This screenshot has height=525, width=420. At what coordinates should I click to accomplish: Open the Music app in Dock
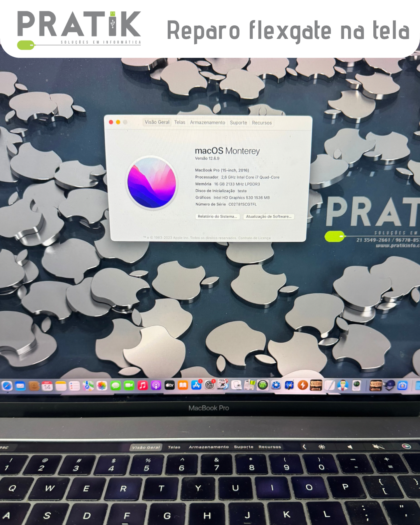(x=143, y=385)
